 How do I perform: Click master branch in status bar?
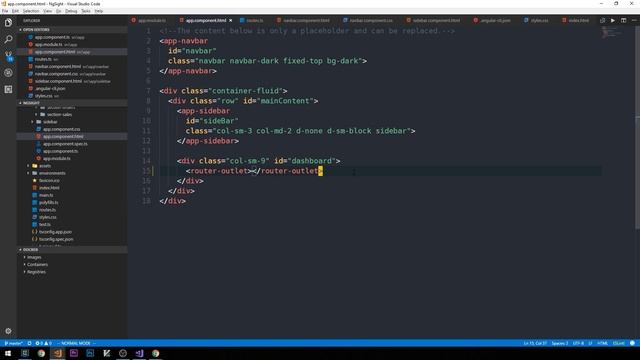(13, 343)
